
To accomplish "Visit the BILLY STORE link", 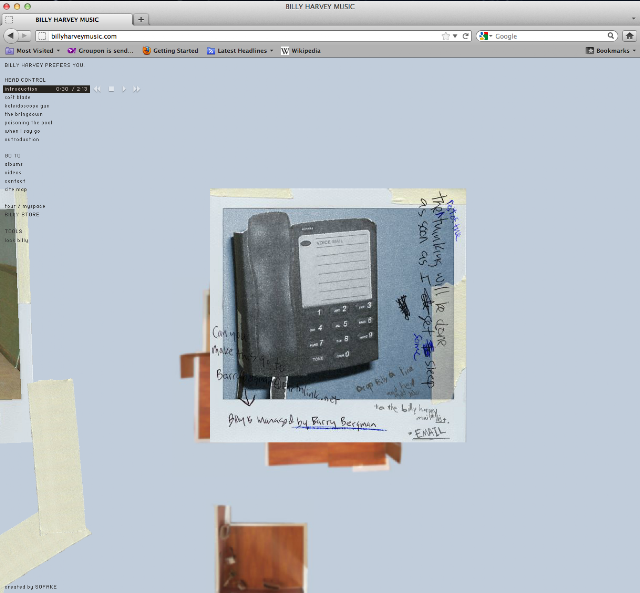I will coord(22,214).
